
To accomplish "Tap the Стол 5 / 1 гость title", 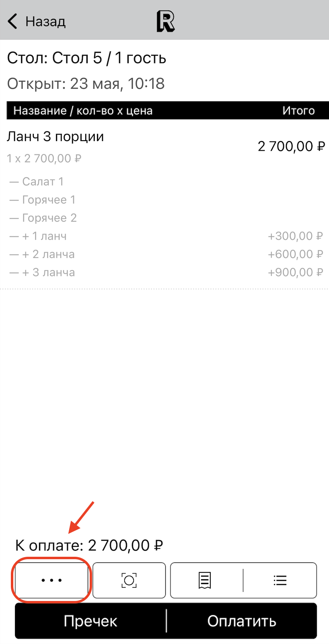I will click(x=86, y=58).
